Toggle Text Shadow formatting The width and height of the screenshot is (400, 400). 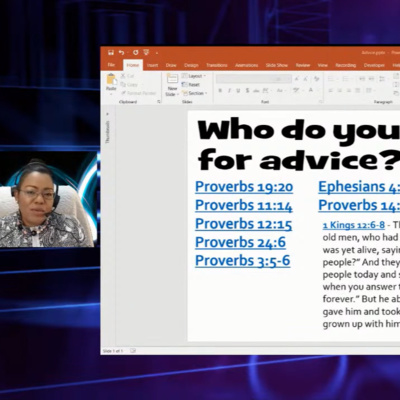click(x=247, y=90)
